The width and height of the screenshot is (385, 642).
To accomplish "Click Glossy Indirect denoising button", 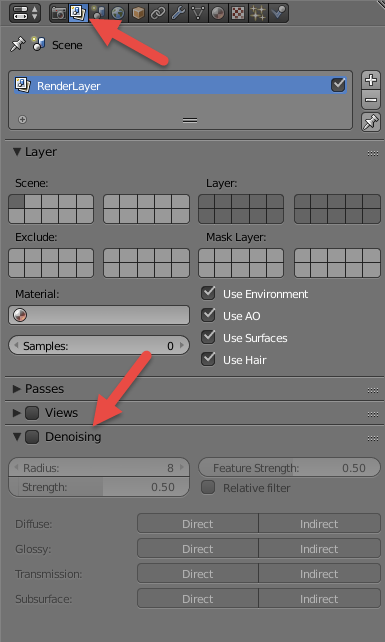I will pyautogui.click(x=319, y=549).
